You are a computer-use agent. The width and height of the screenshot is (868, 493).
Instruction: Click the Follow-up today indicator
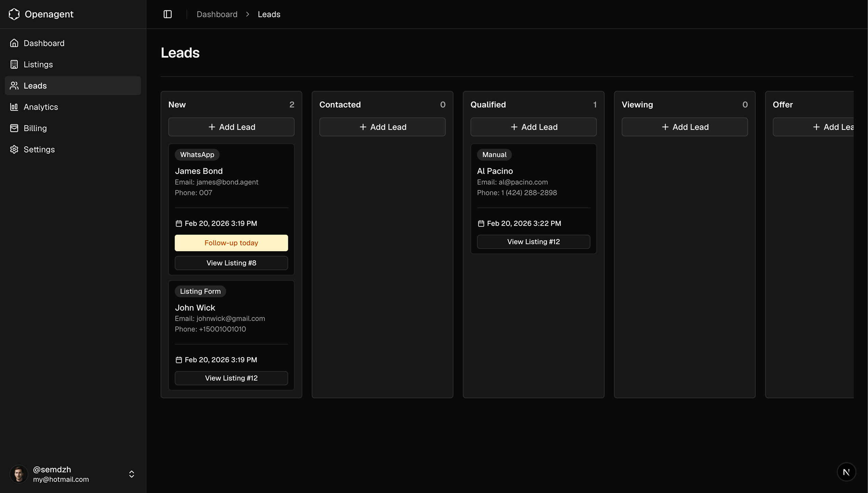[231, 243]
